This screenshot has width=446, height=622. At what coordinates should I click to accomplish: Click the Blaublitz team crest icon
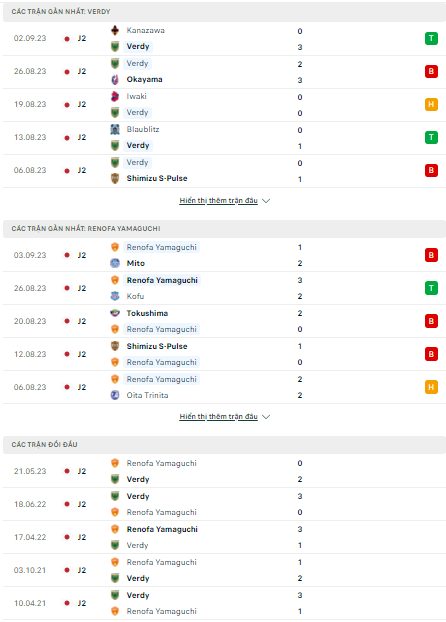115,129
